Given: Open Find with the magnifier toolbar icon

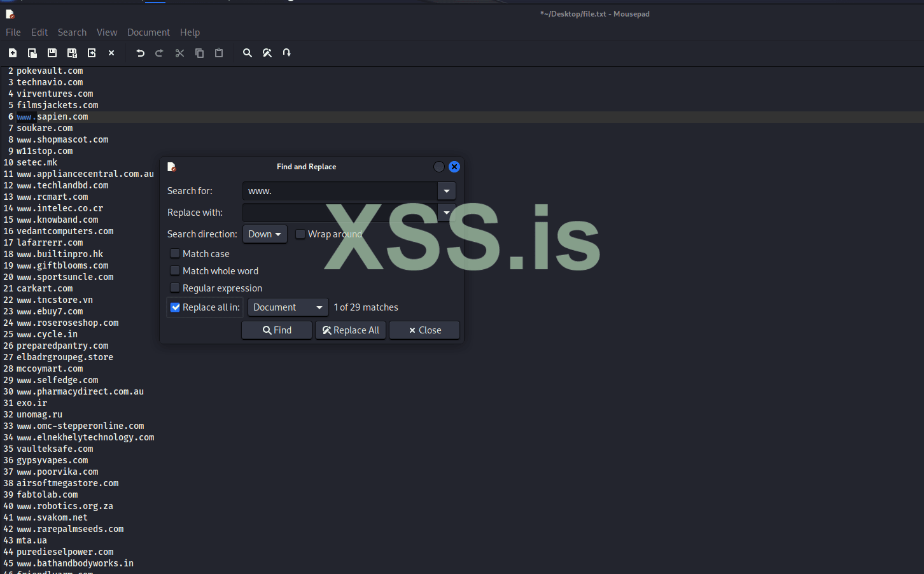Looking at the screenshot, I should pyautogui.click(x=248, y=53).
